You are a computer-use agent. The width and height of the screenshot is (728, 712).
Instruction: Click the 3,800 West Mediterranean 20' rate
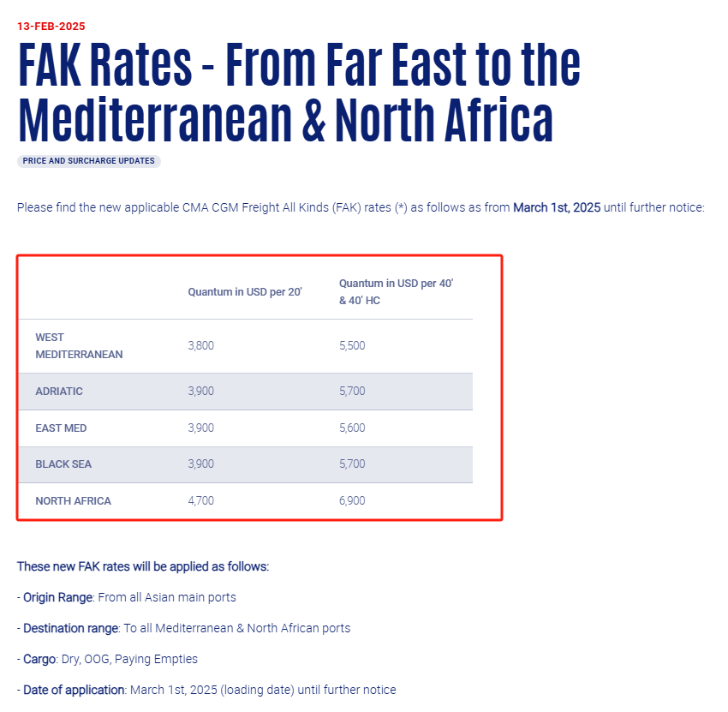click(200, 345)
